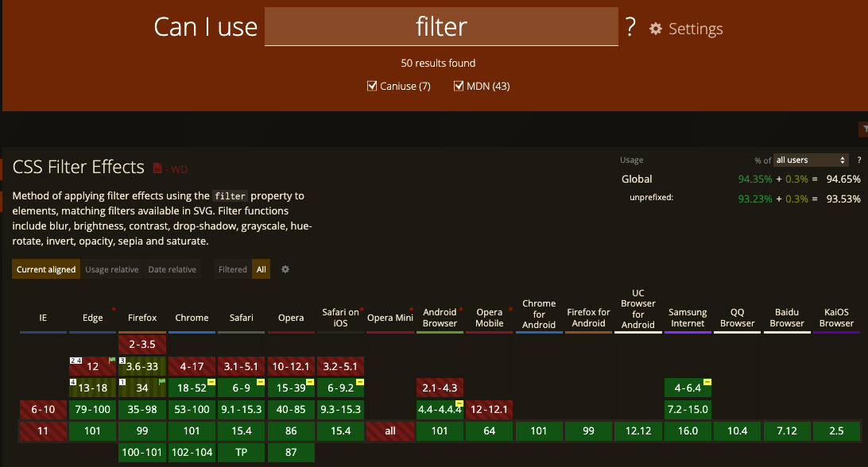Click the Firefox 100-101 cell
This screenshot has width=868, height=467.
(x=142, y=453)
